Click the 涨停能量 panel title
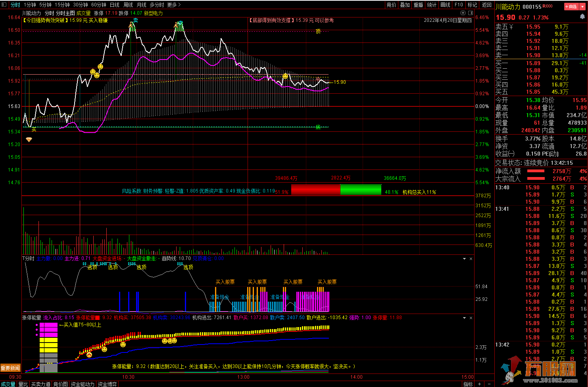588x387 pixels. click(32, 318)
